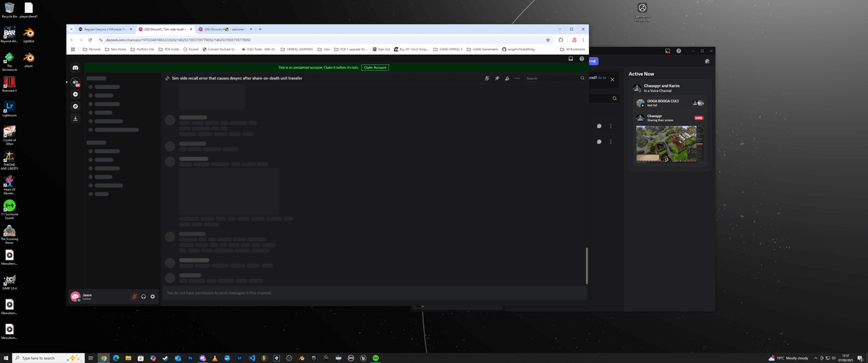The width and height of the screenshot is (868, 363).
Task: Click the Go to link in background Discord
Action: [x=602, y=77]
